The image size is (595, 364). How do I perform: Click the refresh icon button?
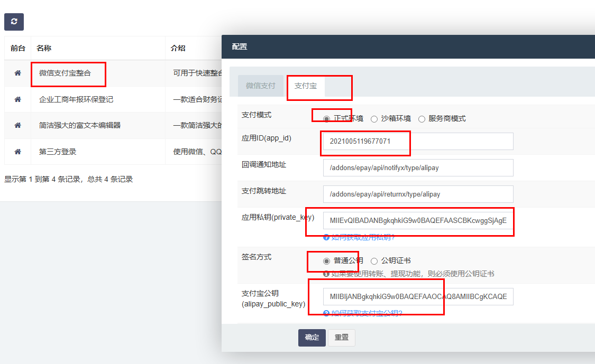(x=14, y=22)
